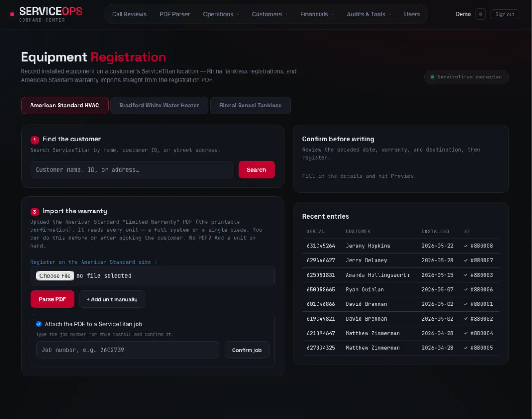Click the Confirm job button
The image size is (532, 419).
(x=246, y=350)
